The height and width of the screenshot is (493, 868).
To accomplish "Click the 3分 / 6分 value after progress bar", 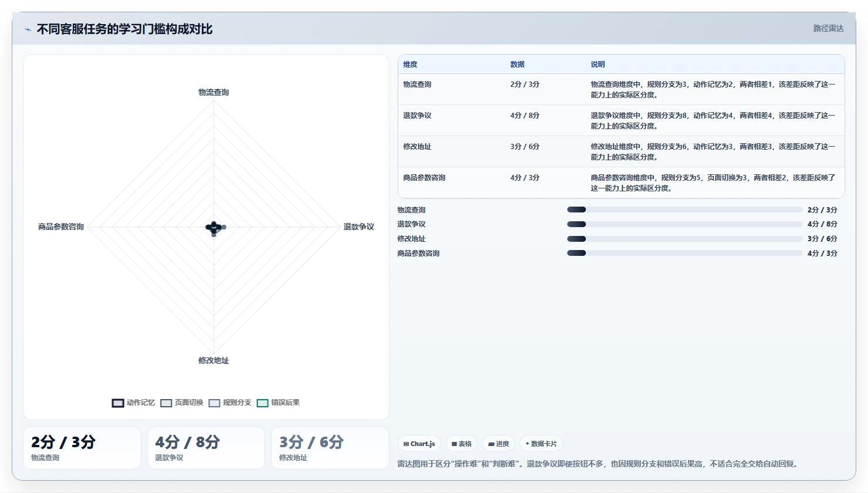I will (822, 239).
